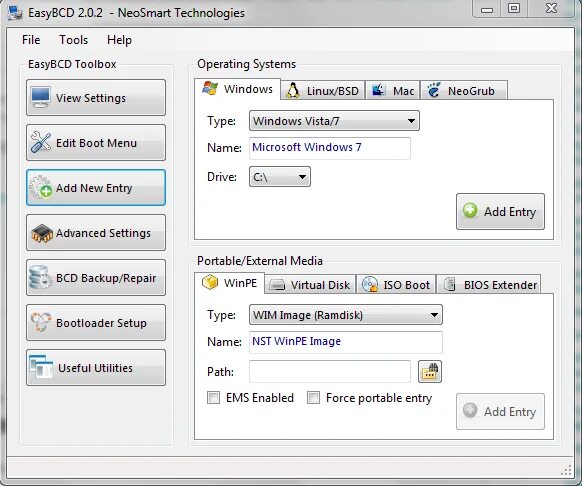
Task: Maximize the EasyBCD window
Action: click(x=514, y=9)
